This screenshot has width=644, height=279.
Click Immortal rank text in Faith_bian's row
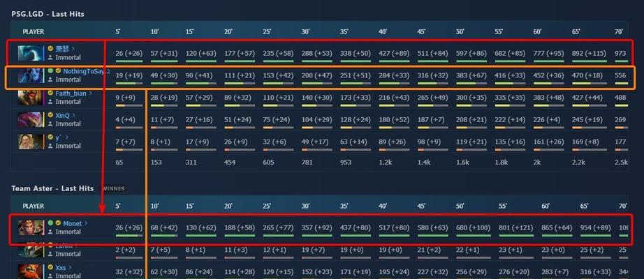coord(68,102)
